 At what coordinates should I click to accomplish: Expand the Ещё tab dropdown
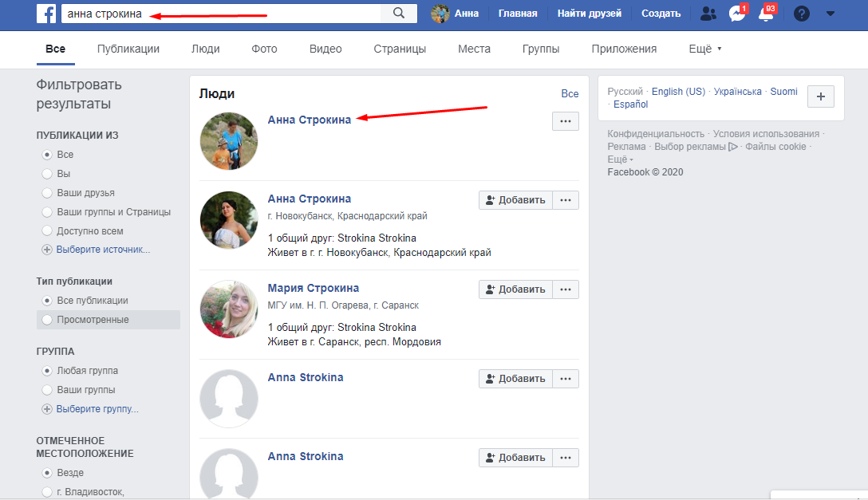(x=704, y=49)
